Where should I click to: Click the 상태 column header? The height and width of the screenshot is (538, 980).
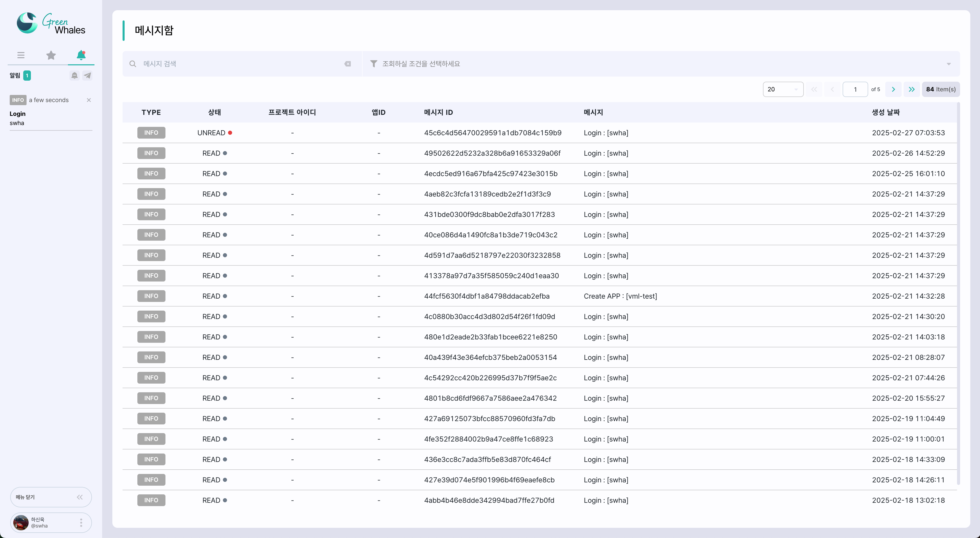214,112
